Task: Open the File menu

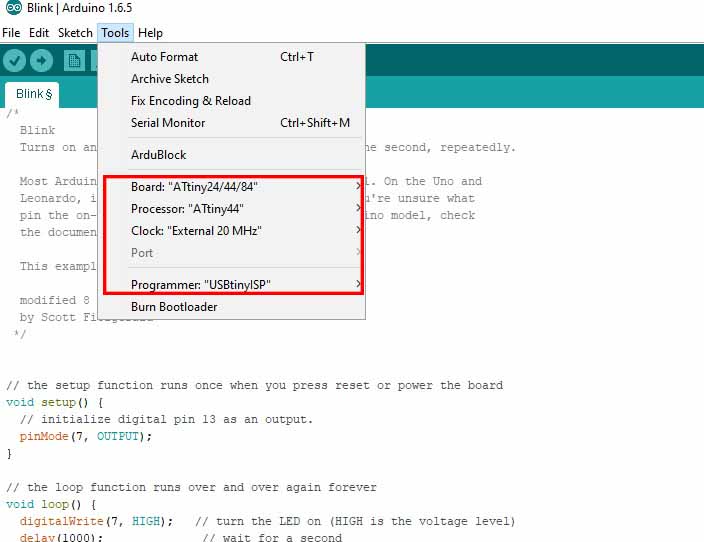Action: [x=11, y=33]
